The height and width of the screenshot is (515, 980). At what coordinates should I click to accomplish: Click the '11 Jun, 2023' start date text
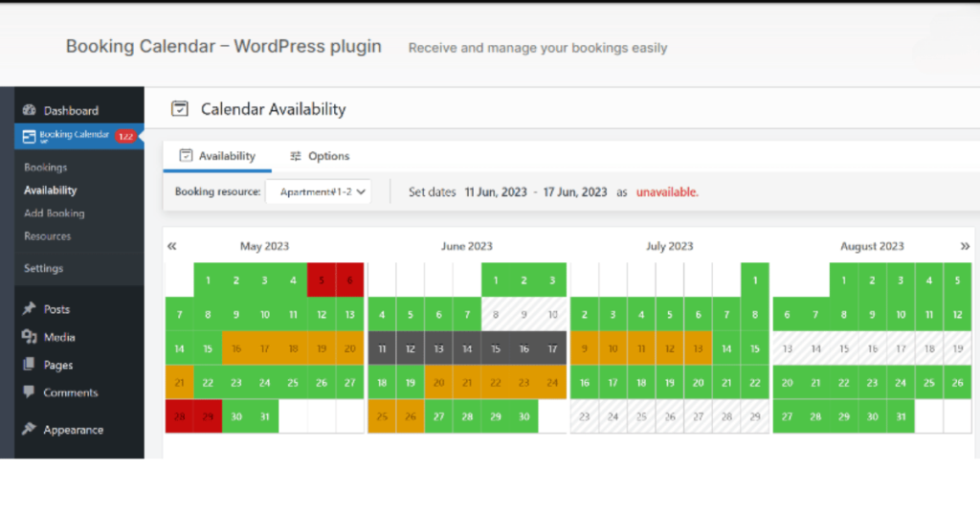[x=496, y=191]
